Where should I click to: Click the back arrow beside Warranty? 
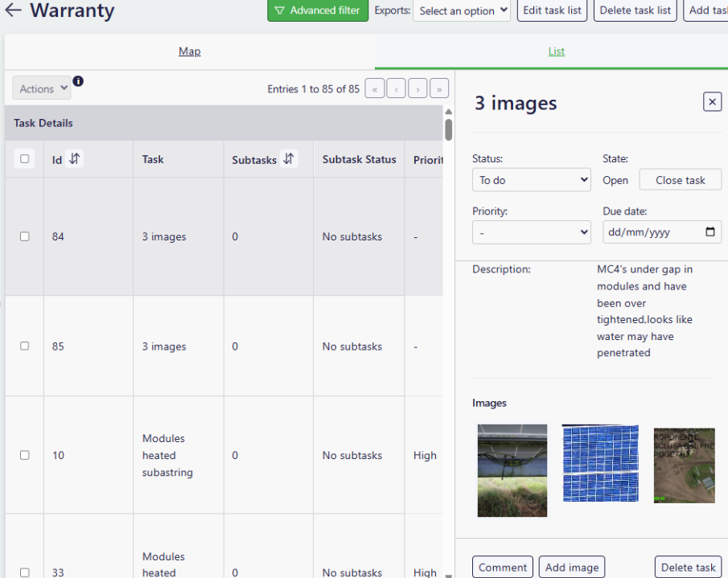(13, 11)
